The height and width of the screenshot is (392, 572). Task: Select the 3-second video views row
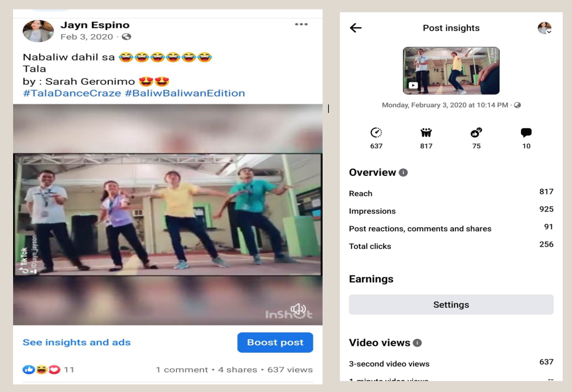point(451,363)
